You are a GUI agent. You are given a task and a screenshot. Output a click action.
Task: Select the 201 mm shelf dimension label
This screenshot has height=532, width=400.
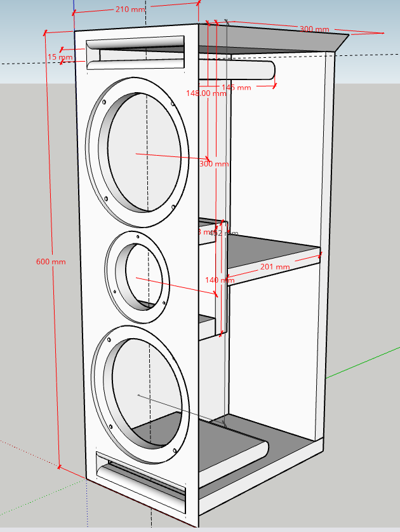274,267
